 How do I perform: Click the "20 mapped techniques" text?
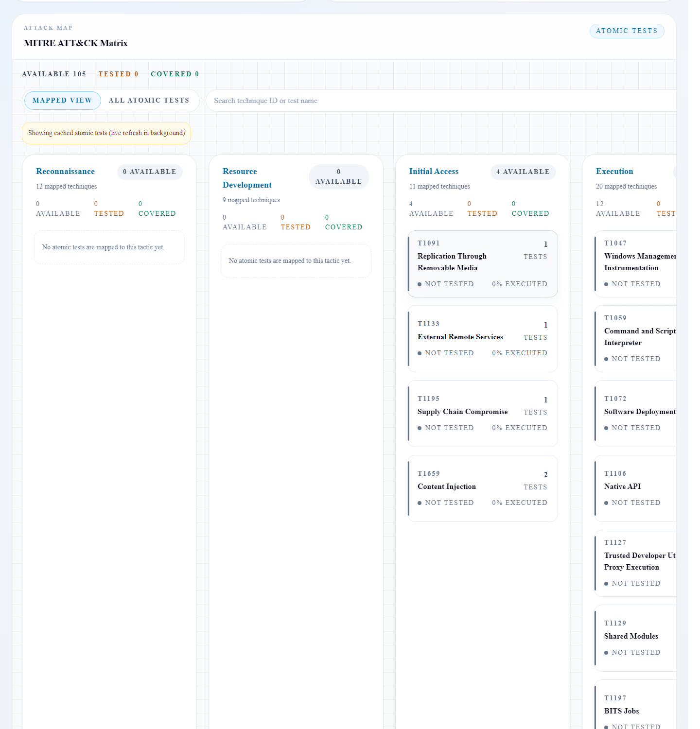(626, 187)
